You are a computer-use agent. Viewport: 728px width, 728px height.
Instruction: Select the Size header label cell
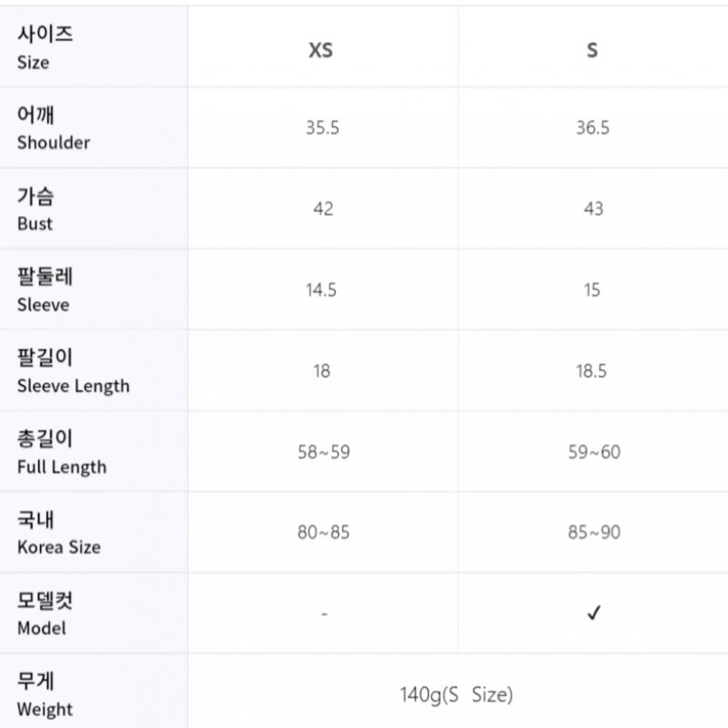45,48
